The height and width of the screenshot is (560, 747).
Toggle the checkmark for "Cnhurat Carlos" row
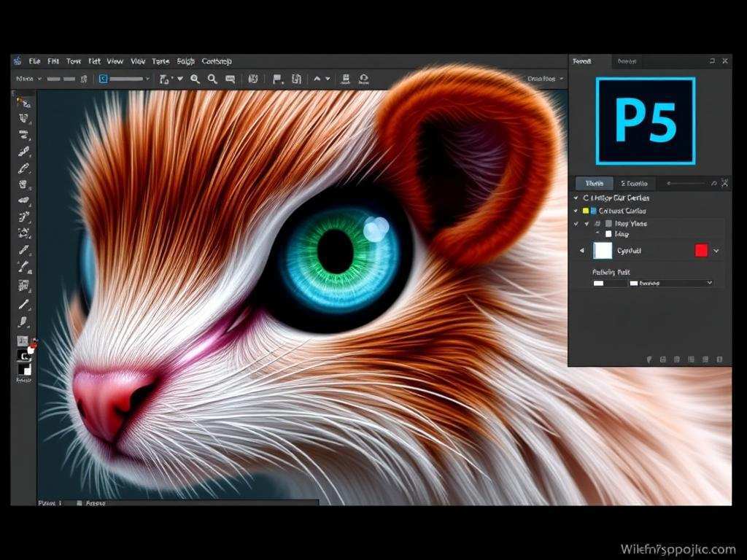(x=576, y=211)
